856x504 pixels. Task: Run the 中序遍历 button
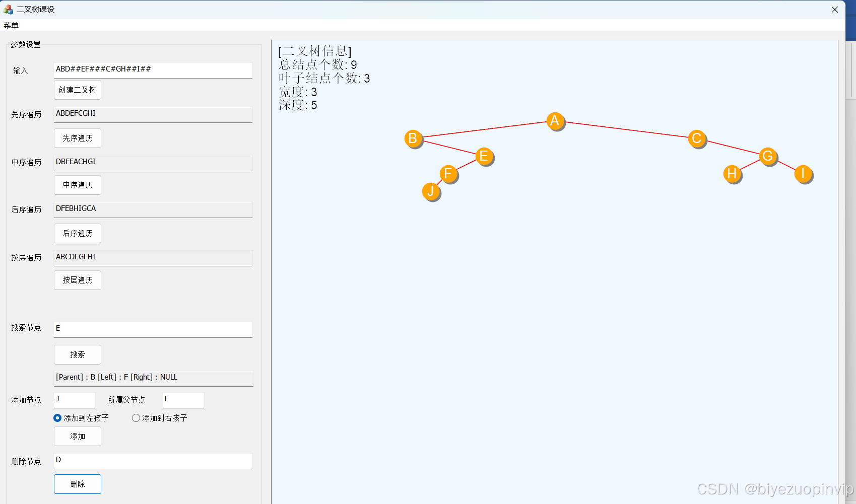click(x=78, y=185)
